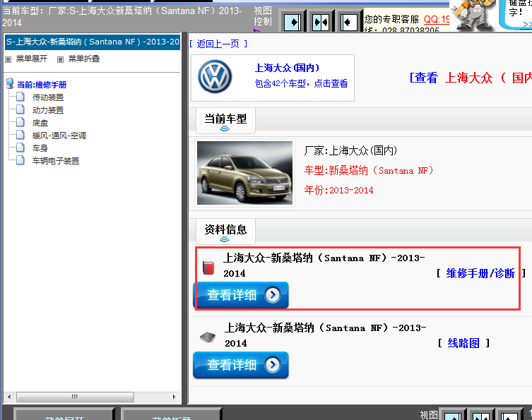The image size is (532, 420).
Task: Click the QQ customer service link
Action: tap(437, 19)
